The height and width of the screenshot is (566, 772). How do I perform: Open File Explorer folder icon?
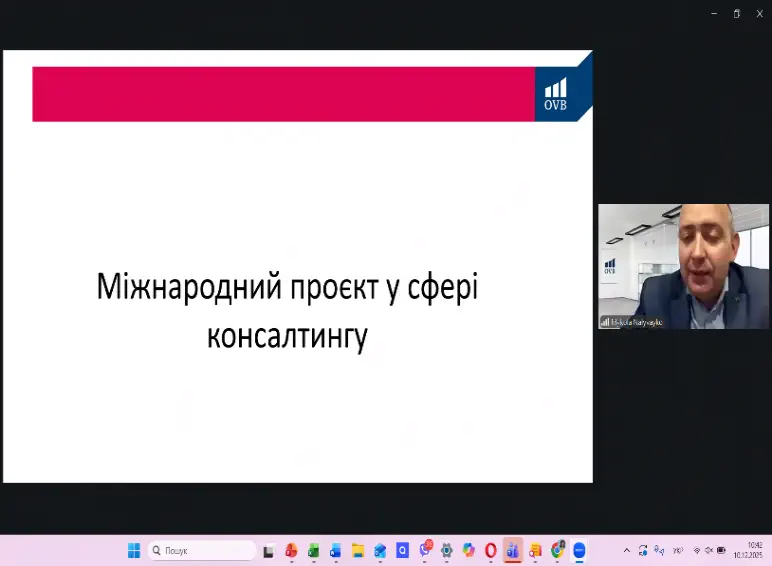(x=357, y=550)
